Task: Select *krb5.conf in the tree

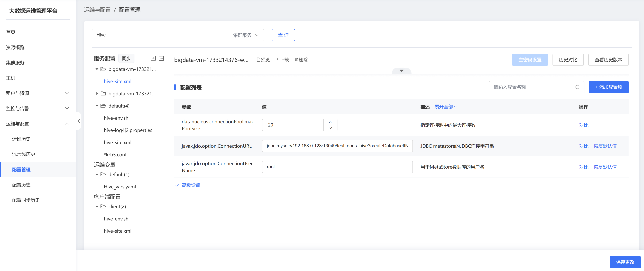Action: [x=115, y=155]
